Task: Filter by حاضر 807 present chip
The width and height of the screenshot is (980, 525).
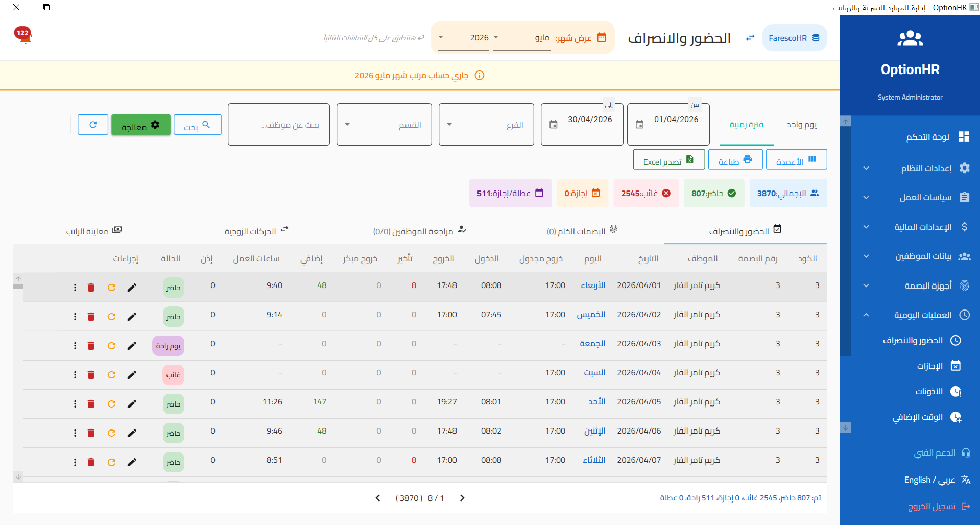Action: coord(714,193)
